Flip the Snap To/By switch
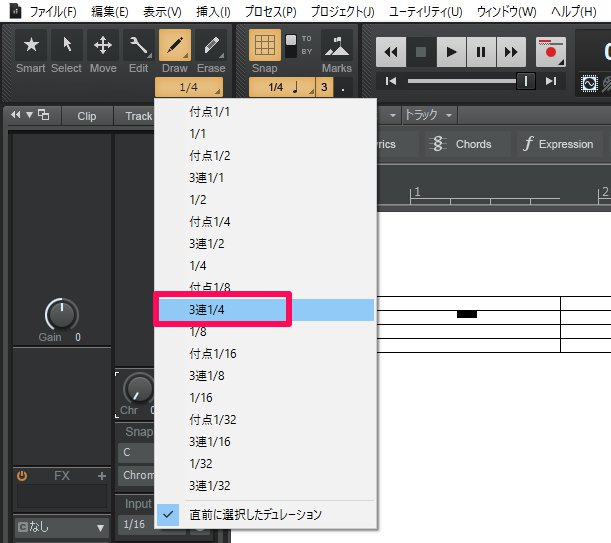The image size is (611, 543). point(291,46)
